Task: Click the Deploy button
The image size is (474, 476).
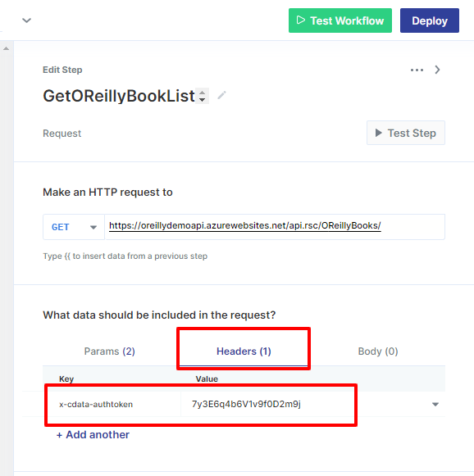Action: point(430,20)
